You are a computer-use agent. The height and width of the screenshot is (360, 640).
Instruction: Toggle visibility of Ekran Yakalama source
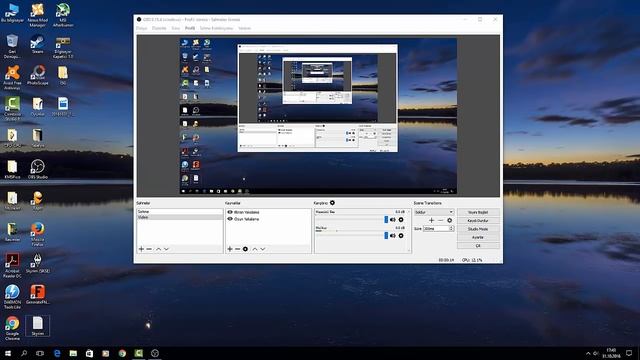click(230, 212)
